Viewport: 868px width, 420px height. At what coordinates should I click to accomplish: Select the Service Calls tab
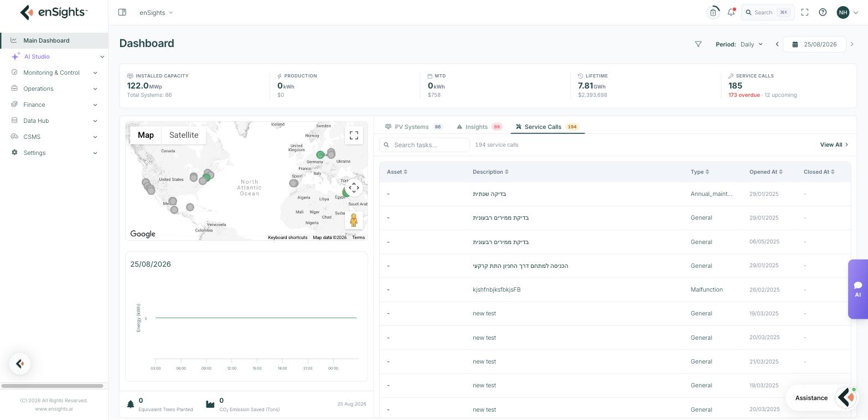pos(547,127)
